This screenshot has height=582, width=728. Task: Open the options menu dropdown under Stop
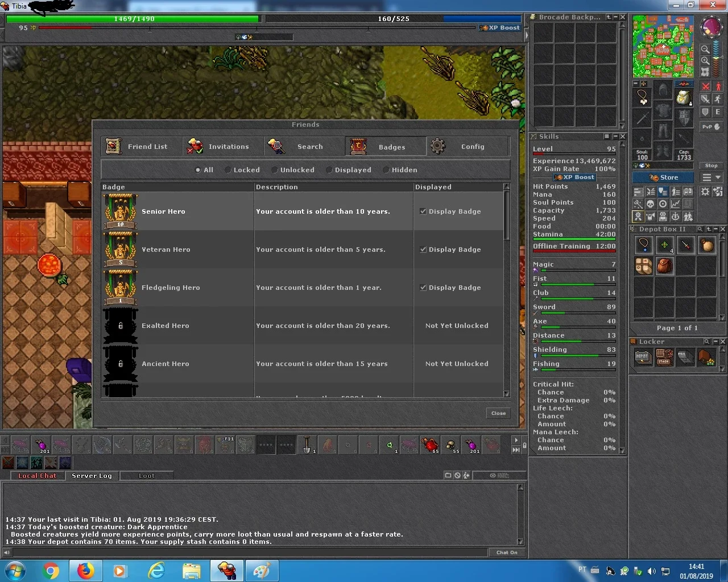pos(711,177)
